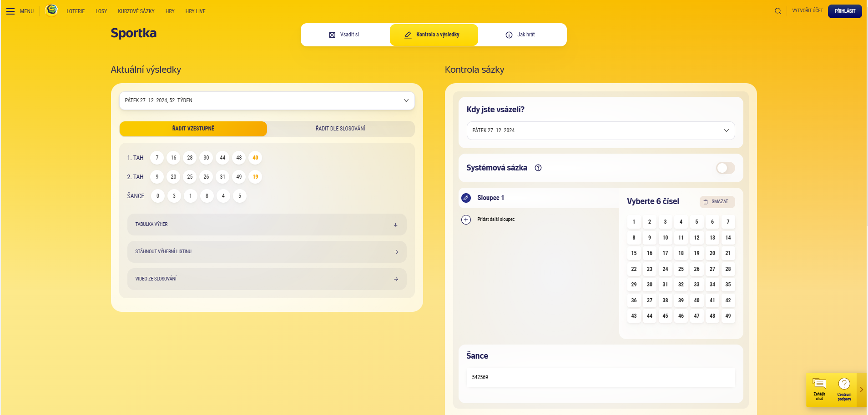Open VIDEO ZE SLOSOVÁNÍ row
This screenshot has width=868, height=415.
267,279
